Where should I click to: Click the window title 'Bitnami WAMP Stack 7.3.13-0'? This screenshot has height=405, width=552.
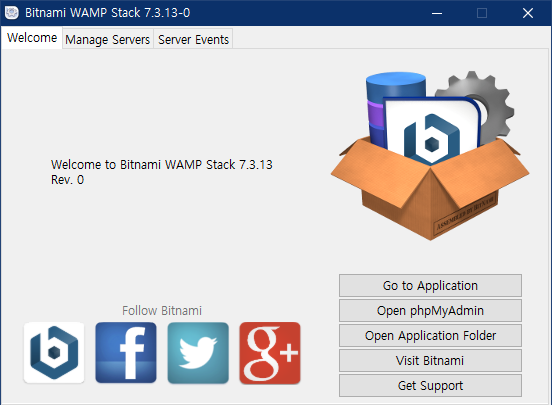click(107, 13)
